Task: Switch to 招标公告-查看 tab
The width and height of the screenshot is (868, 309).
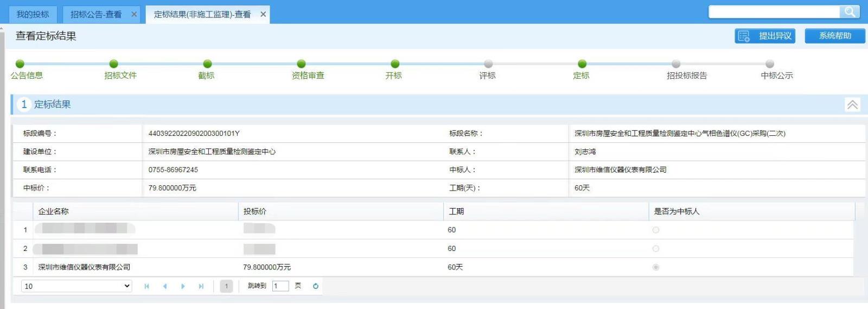Action: [x=96, y=15]
